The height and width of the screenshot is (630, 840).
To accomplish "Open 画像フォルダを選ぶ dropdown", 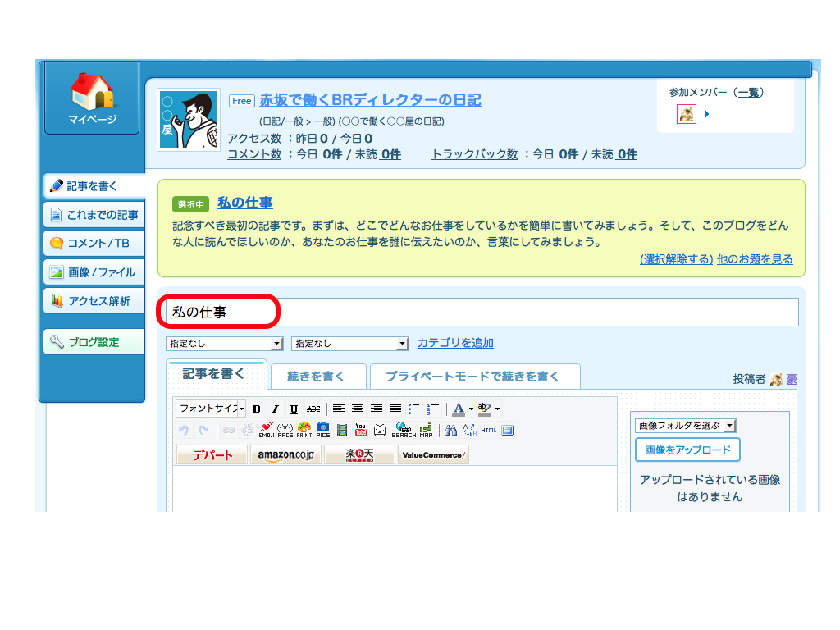I will [686, 426].
